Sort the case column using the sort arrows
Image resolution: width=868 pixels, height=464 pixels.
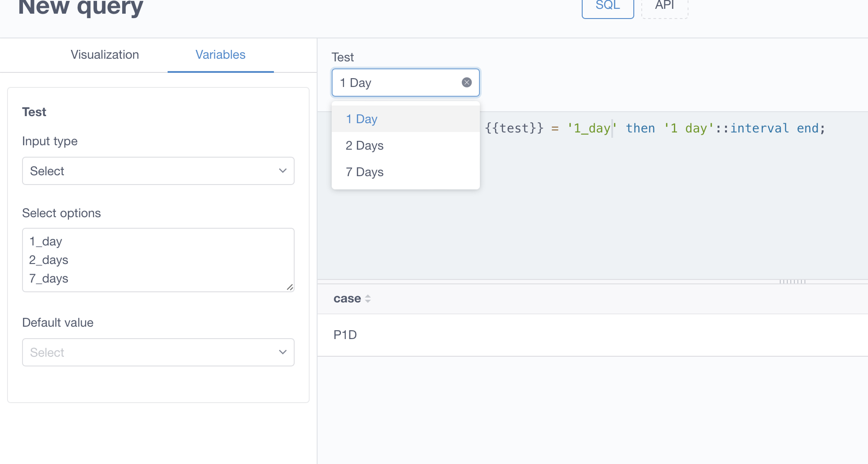pyautogui.click(x=368, y=298)
